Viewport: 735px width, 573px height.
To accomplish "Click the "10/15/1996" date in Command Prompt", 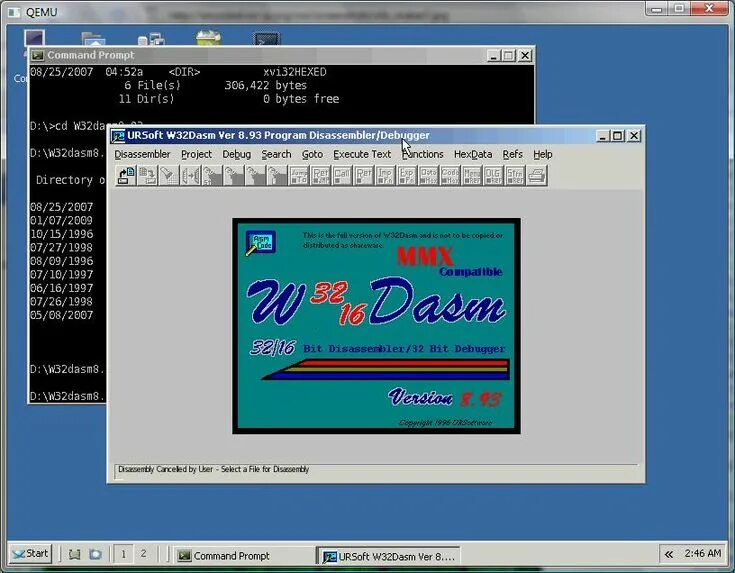I will pos(61,234).
